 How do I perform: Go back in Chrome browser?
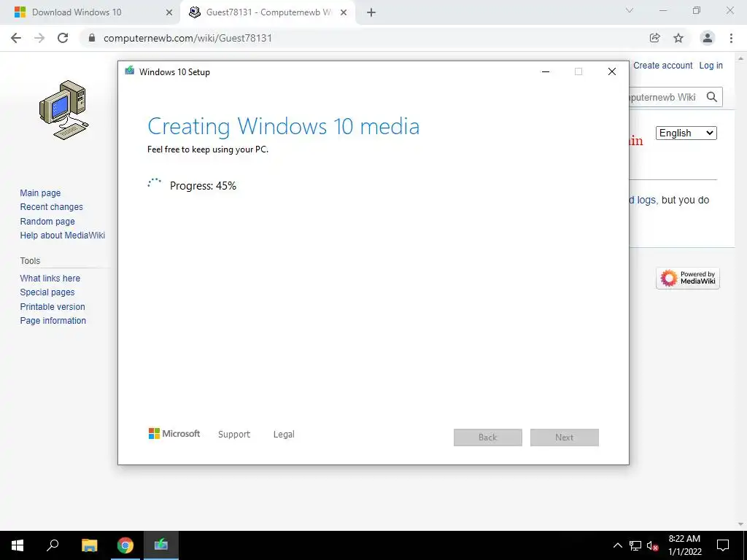[x=16, y=38]
